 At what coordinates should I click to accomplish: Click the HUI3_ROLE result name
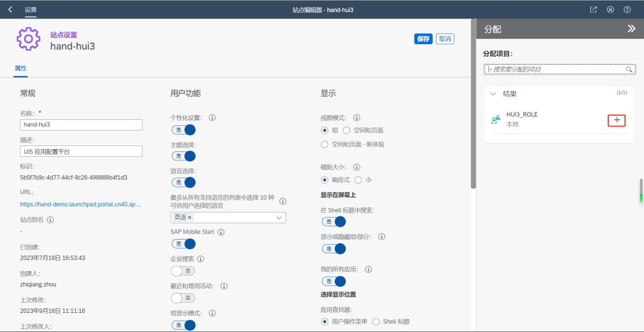point(522,114)
